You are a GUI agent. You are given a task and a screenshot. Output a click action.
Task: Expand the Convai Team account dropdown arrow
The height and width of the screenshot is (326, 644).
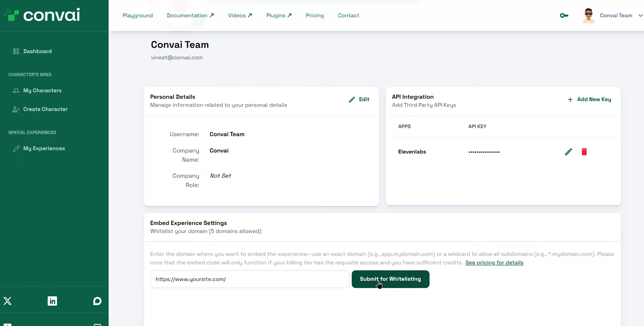tap(640, 16)
